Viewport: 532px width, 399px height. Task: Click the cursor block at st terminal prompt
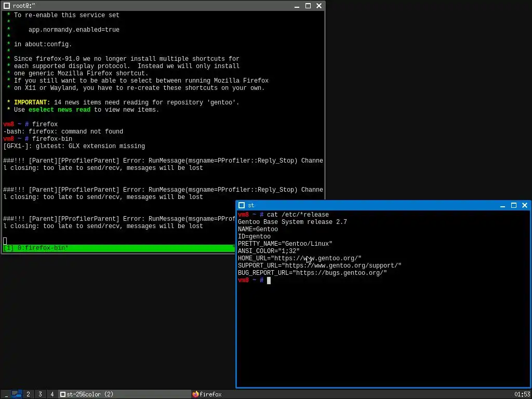tap(269, 280)
